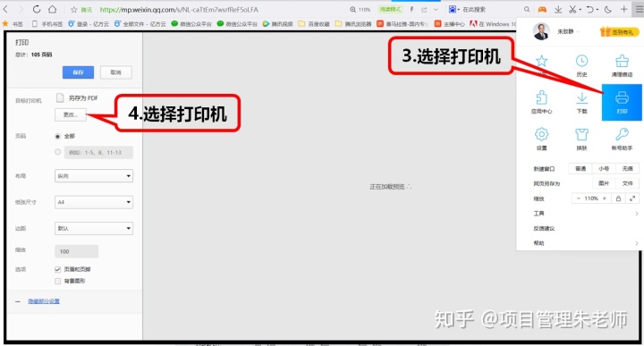Click the undo restore-tab icon
Screen dimensions: 644x346
pyautogui.click(x=591, y=9)
